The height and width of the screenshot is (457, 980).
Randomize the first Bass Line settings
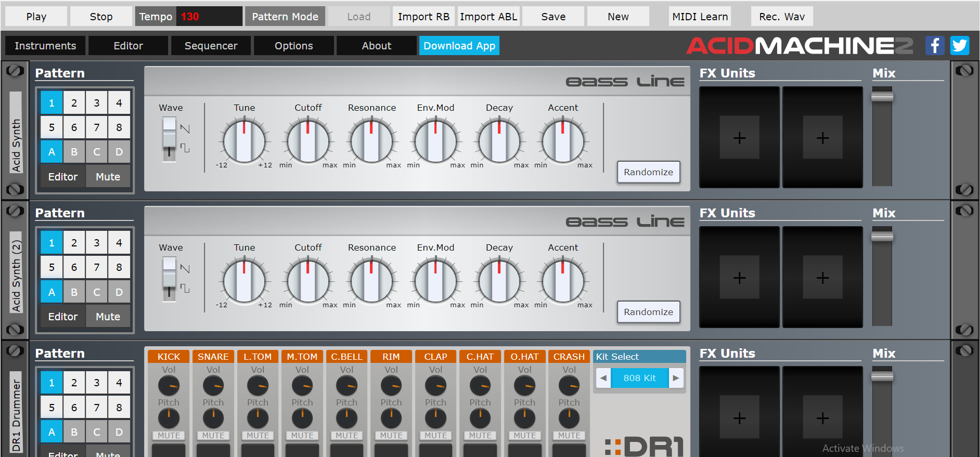click(648, 172)
